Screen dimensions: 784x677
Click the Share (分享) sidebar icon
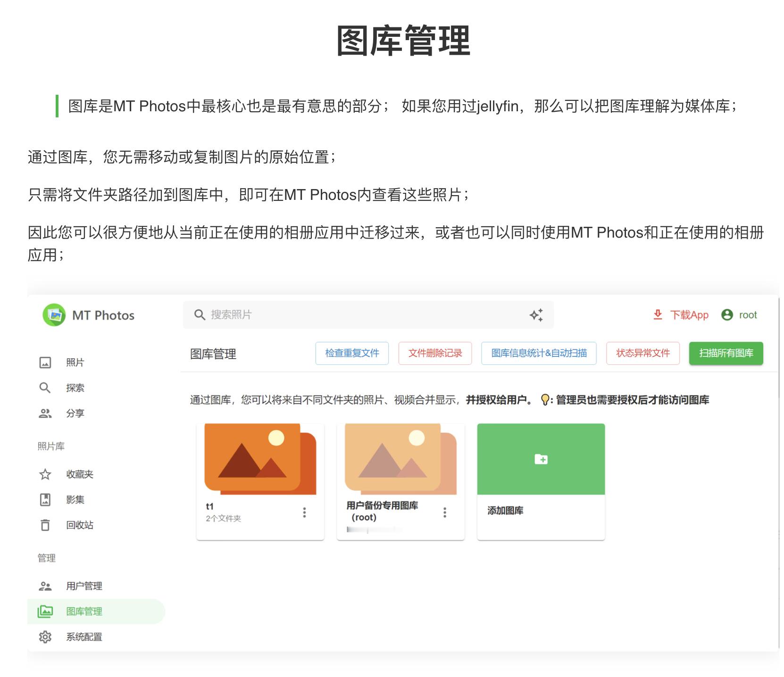tap(45, 413)
